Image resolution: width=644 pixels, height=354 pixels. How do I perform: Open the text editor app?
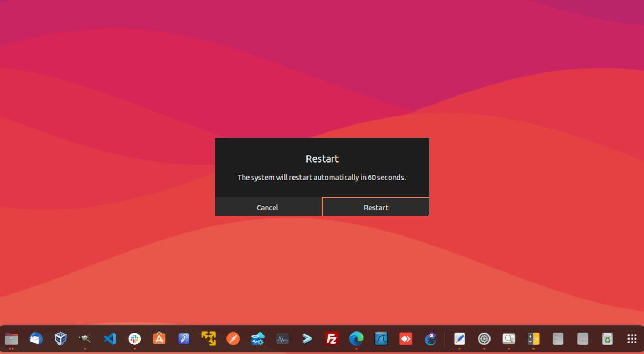coord(460,339)
